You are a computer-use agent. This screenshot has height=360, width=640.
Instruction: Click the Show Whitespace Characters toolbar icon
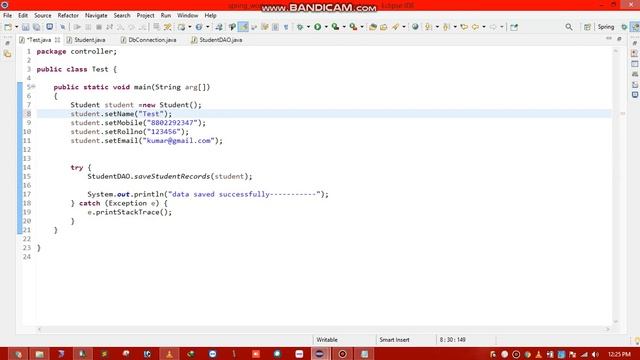pos(286,27)
